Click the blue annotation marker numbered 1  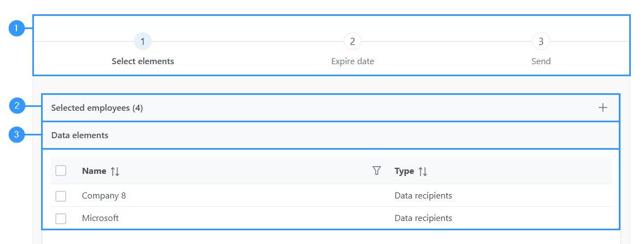tap(17, 28)
